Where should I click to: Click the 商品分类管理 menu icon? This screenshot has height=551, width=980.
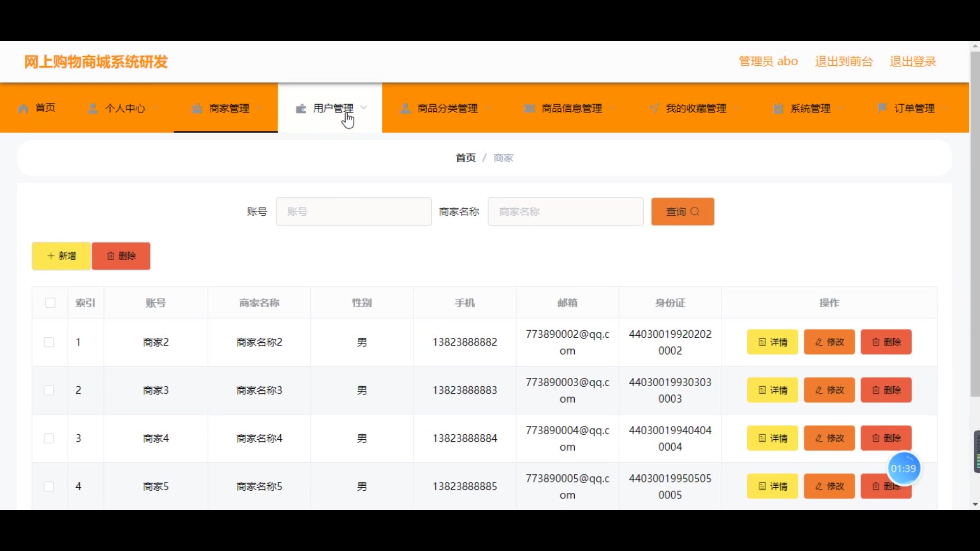(405, 109)
